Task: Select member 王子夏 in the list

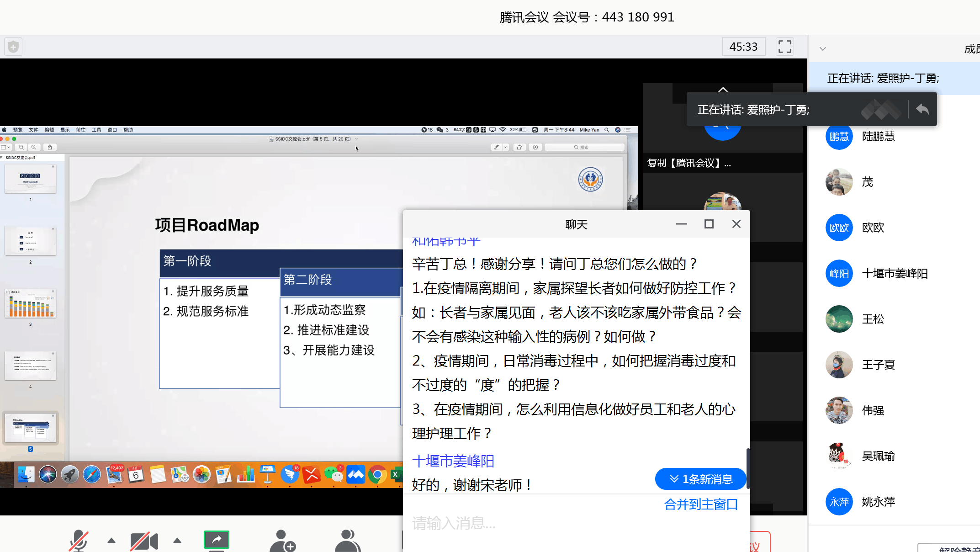Action: pyautogui.click(x=895, y=365)
